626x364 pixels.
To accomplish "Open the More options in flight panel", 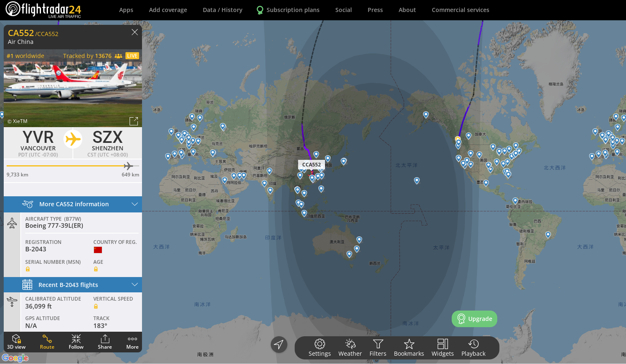I will [132, 342].
